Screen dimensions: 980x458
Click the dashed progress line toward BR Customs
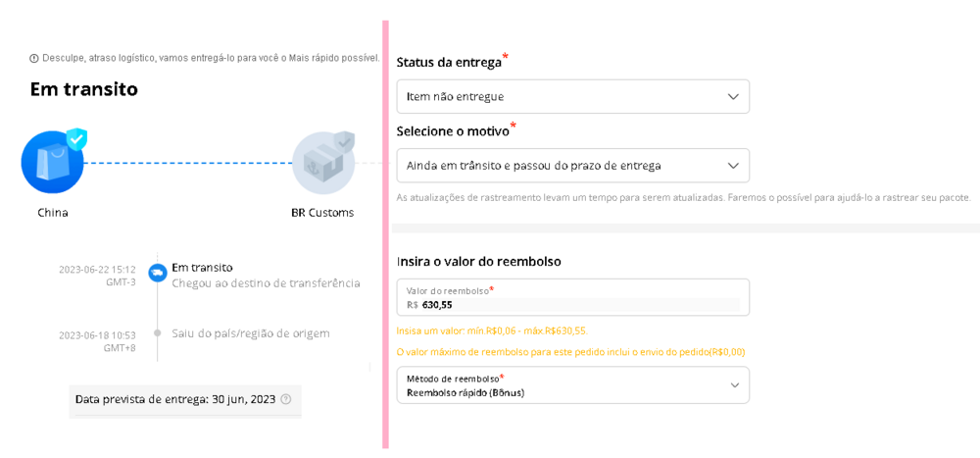click(x=186, y=163)
